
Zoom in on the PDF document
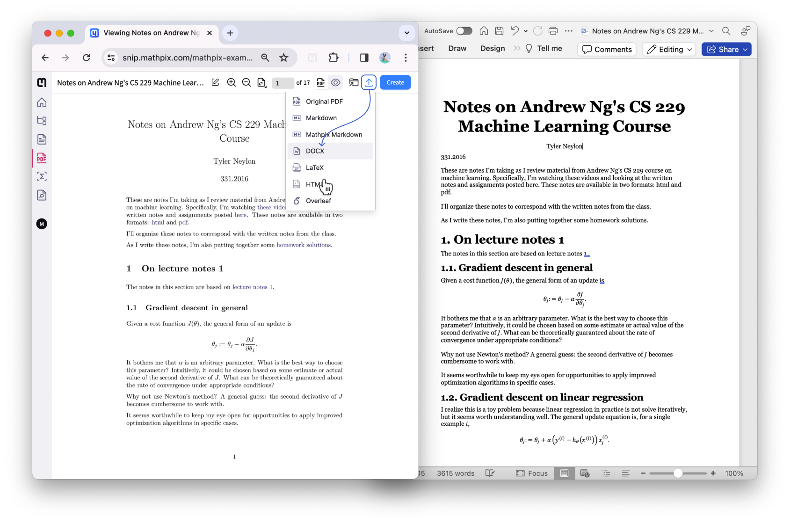pyautogui.click(x=232, y=82)
